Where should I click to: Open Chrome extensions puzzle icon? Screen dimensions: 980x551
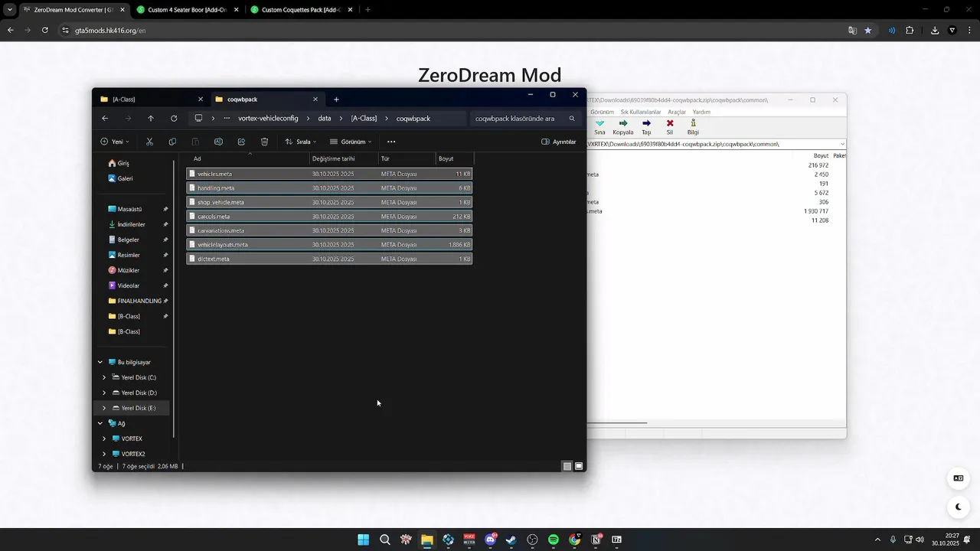pyautogui.click(x=910, y=31)
